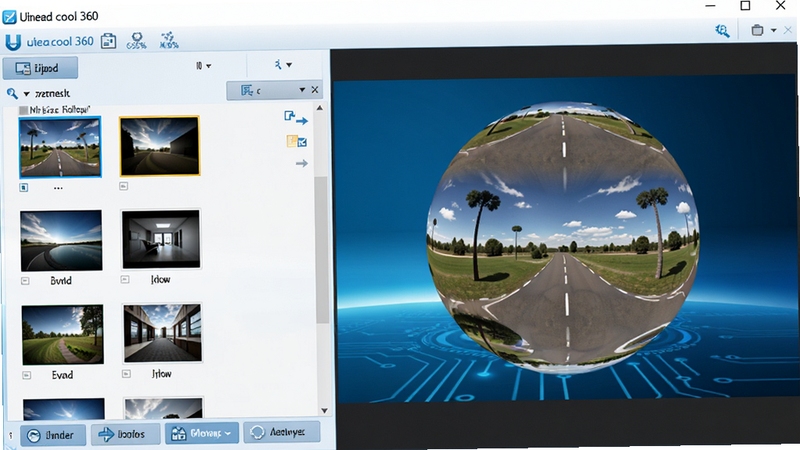800x450 pixels.
Task: Click the magnifier search icon at top right
Action: 722,31
